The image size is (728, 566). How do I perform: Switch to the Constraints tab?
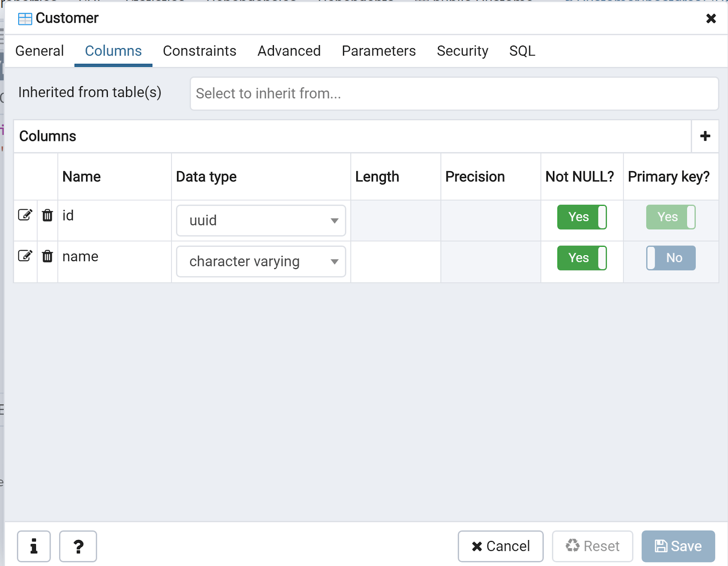pos(199,51)
